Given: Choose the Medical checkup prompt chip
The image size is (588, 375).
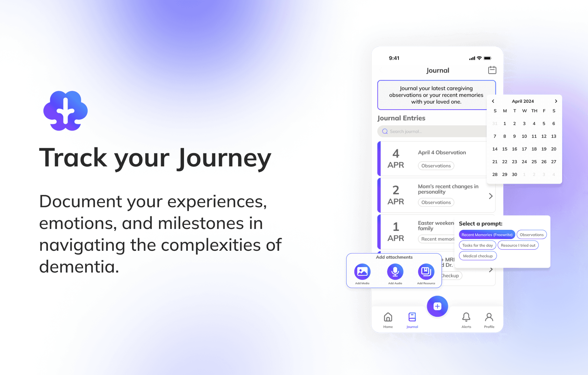Looking at the screenshot, I should point(478,256).
